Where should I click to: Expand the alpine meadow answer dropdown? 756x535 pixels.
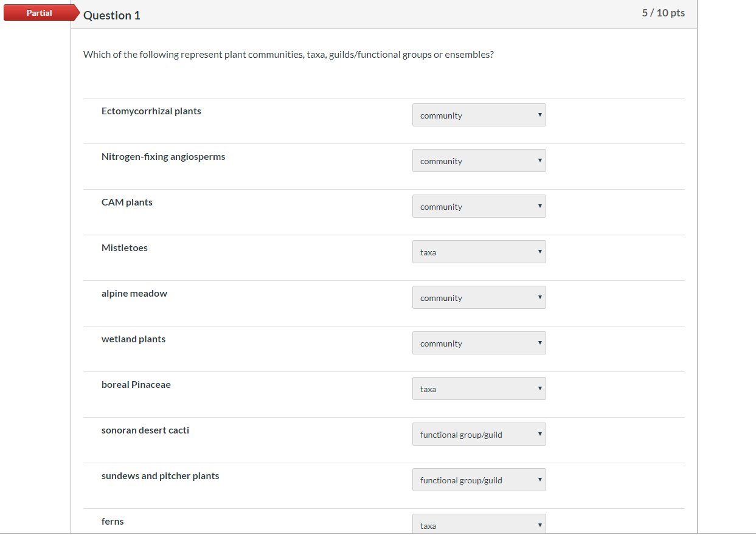click(x=479, y=297)
